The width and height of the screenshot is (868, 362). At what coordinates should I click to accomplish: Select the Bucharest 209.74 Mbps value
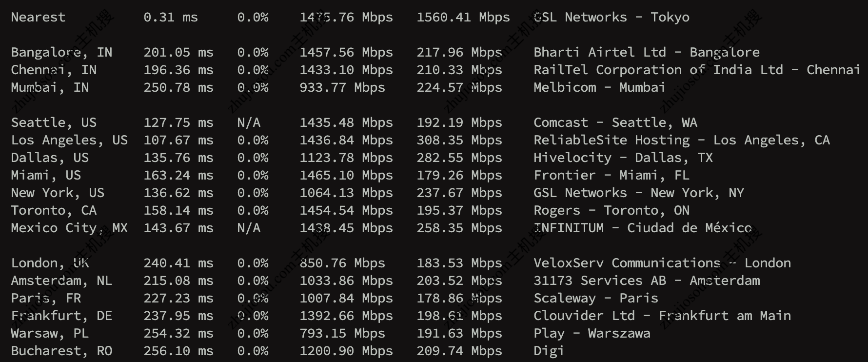(459, 351)
